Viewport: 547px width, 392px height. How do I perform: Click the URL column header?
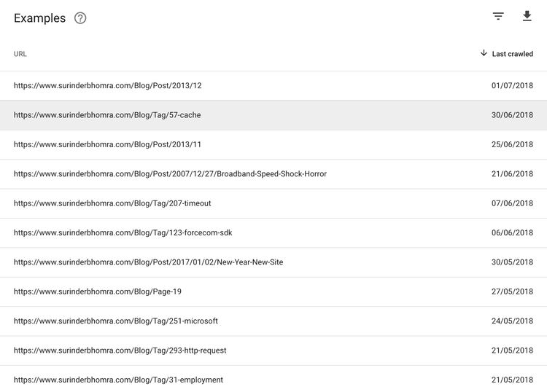[x=20, y=54]
